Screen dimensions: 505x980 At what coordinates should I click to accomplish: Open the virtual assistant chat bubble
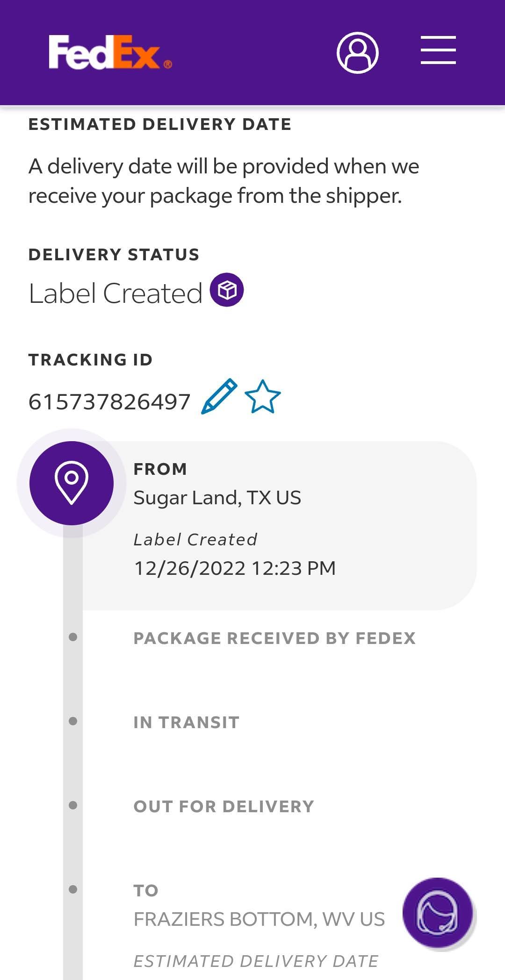(438, 913)
